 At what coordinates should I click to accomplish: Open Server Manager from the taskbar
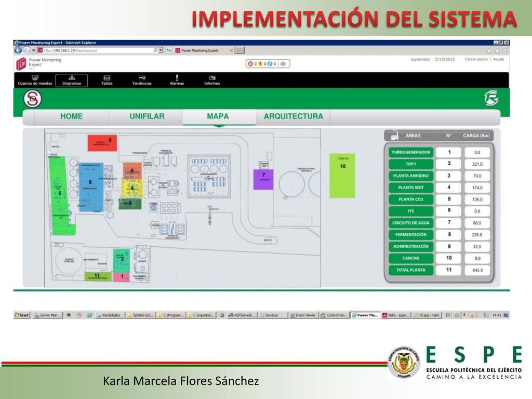[47, 315]
